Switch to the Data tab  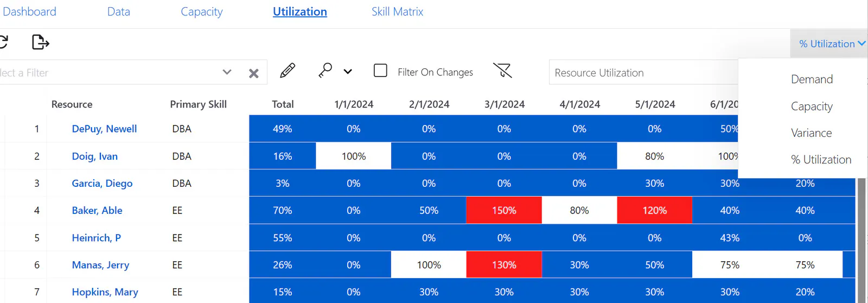pos(118,11)
